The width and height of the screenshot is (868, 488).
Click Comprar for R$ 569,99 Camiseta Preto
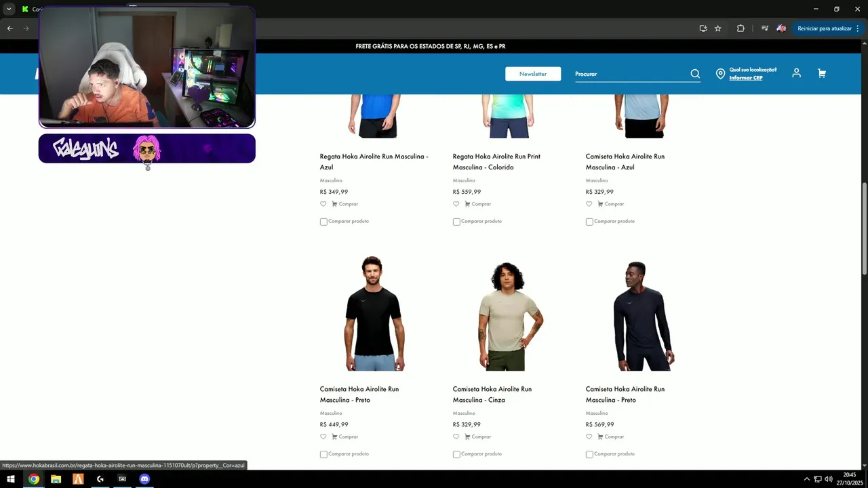click(614, 436)
